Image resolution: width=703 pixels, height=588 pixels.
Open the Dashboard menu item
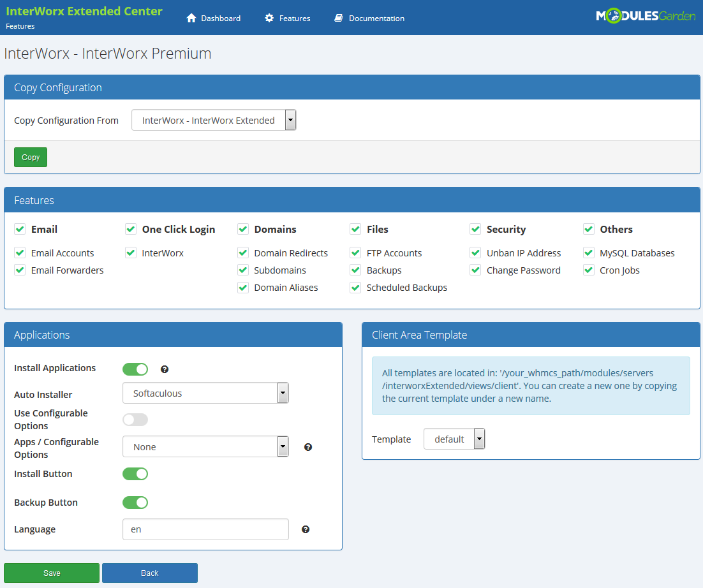pos(214,18)
